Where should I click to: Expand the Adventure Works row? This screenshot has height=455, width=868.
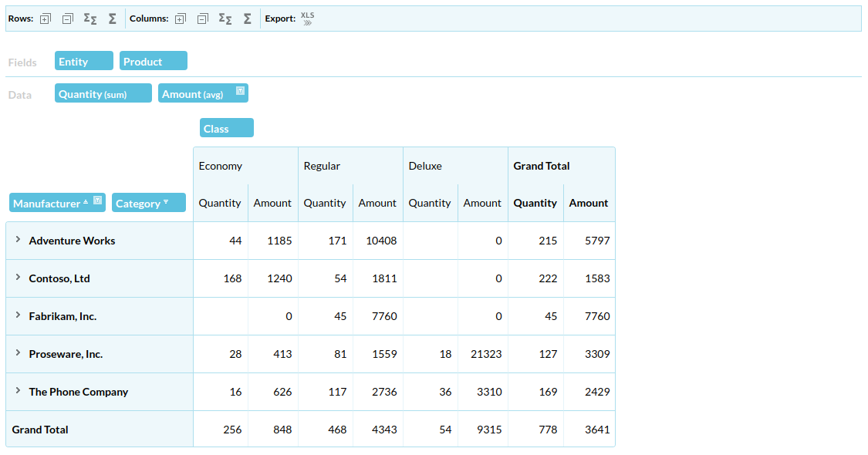pyautogui.click(x=18, y=240)
